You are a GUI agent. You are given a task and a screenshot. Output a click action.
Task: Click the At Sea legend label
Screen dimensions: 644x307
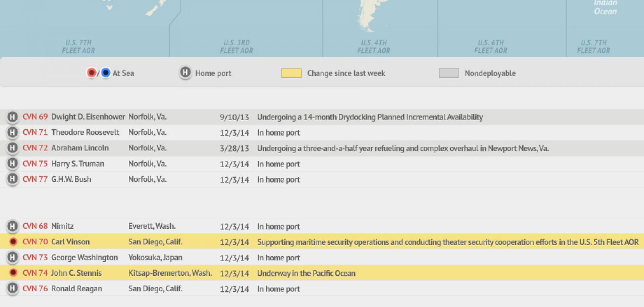click(123, 73)
